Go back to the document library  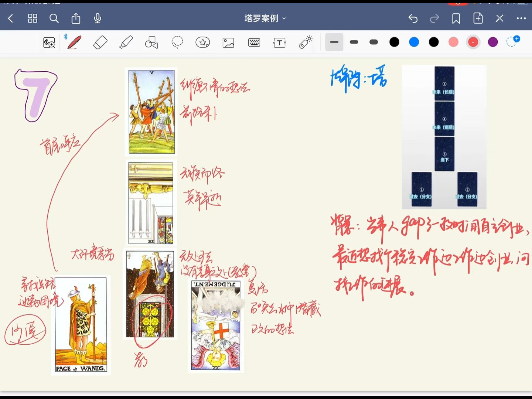[11, 18]
